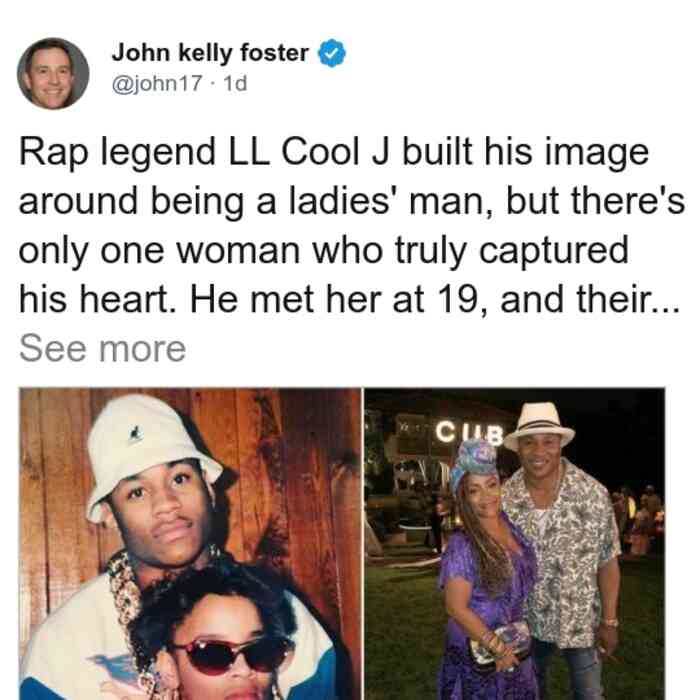This screenshot has width=700, height=700.
Task: Open the vintage photo on the left
Action: tap(190, 544)
